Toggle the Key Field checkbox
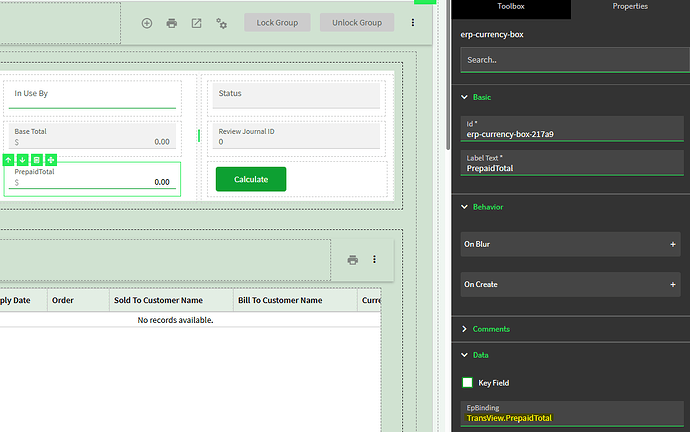 point(467,383)
